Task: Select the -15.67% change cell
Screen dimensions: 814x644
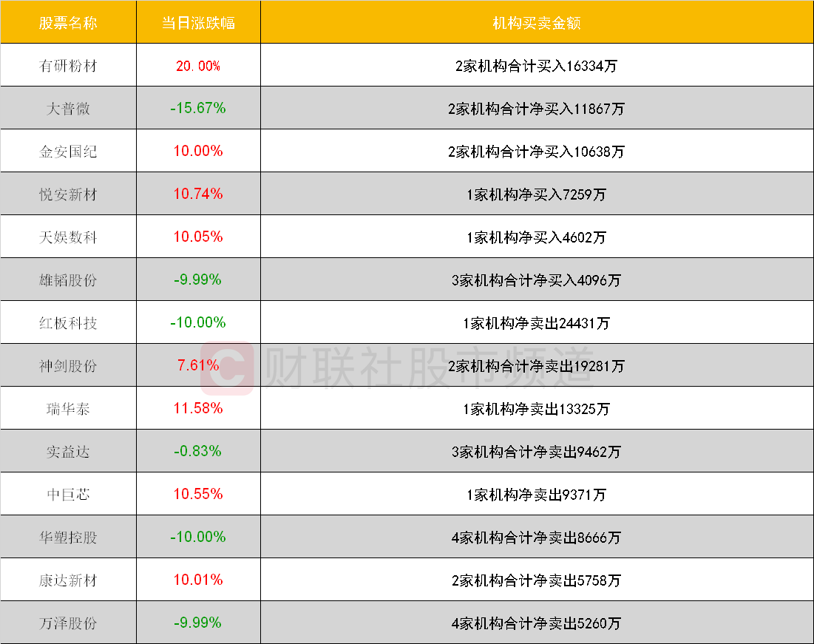Action: pyautogui.click(x=198, y=108)
